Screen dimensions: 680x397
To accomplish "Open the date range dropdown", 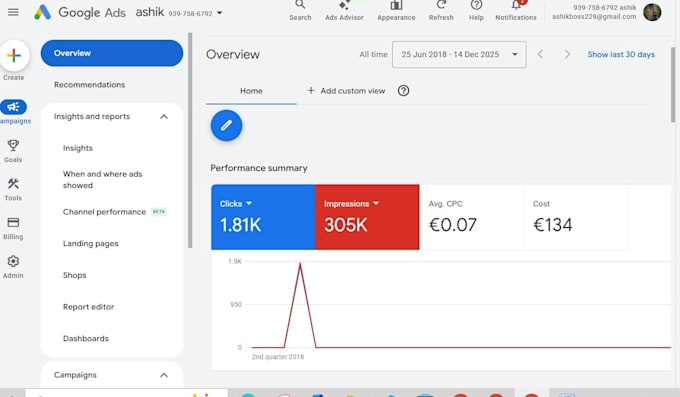I will coord(459,55).
